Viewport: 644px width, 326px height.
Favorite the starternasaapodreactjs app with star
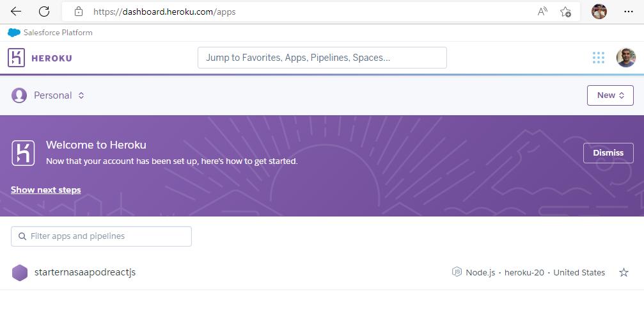pos(624,272)
